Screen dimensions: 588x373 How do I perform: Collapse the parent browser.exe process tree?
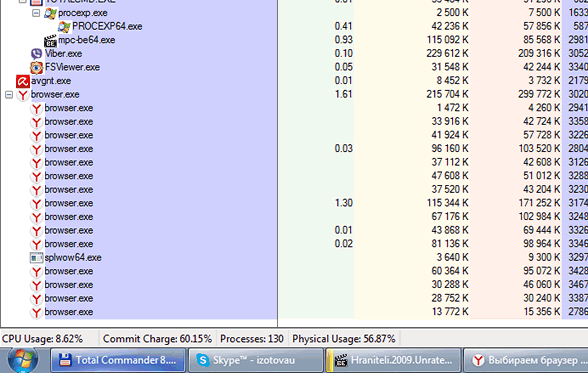click(x=9, y=94)
